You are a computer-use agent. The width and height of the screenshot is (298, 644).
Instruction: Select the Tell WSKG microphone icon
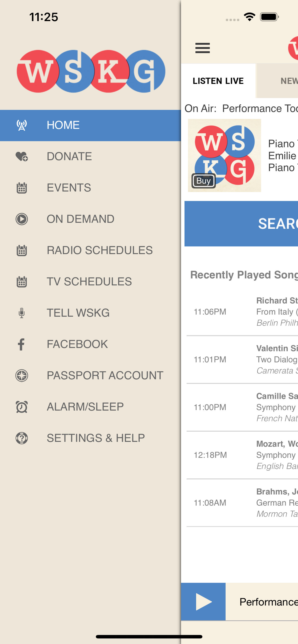tap(22, 313)
